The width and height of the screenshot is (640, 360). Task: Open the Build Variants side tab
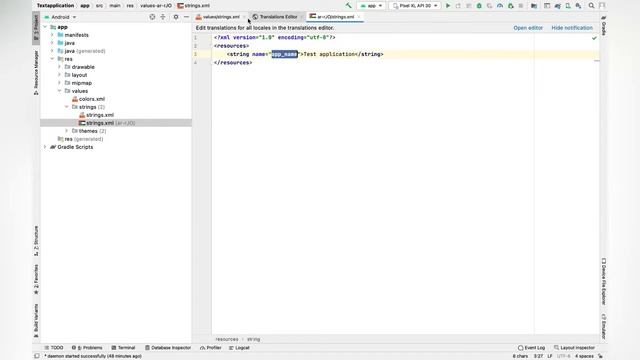(x=36, y=320)
